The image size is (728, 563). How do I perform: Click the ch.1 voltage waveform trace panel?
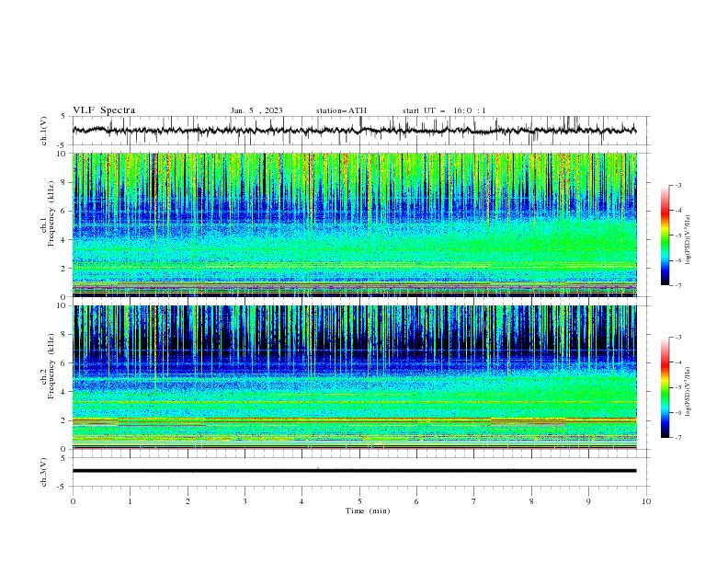point(361,131)
